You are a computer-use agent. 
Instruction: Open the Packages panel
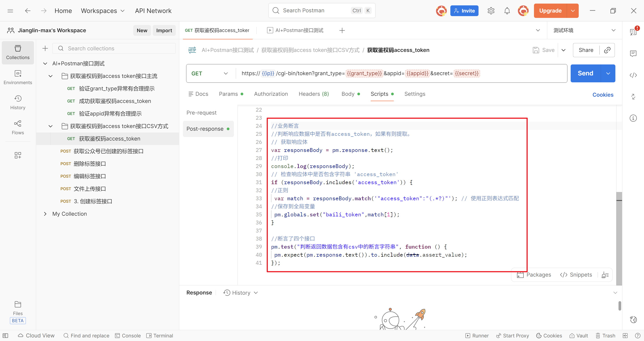tap(534, 275)
